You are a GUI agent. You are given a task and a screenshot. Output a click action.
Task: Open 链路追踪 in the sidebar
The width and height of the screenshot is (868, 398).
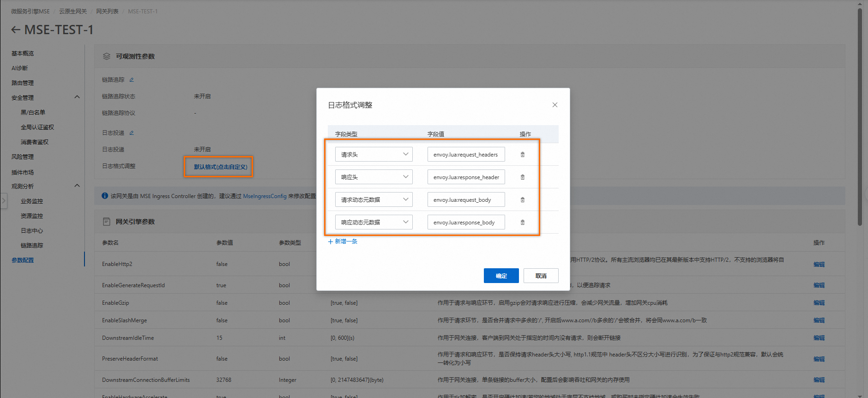pos(32,246)
